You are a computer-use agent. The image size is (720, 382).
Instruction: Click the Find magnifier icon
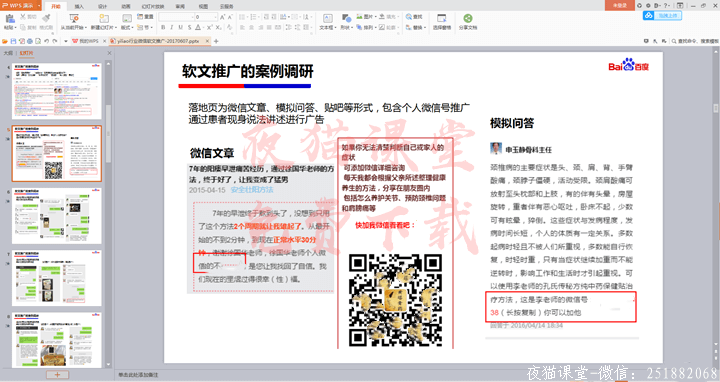409,17
